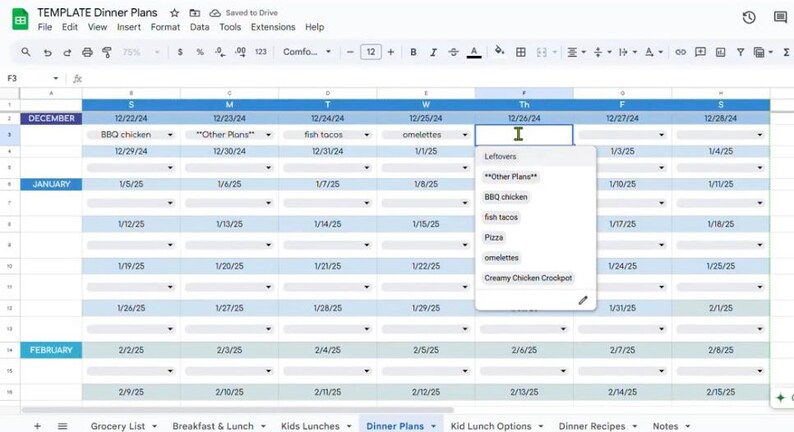This screenshot has height=432, width=794.
Task: Switch to the Dinner Recipes sheet tab
Action: pyautogui.click(x=591, y=426)
